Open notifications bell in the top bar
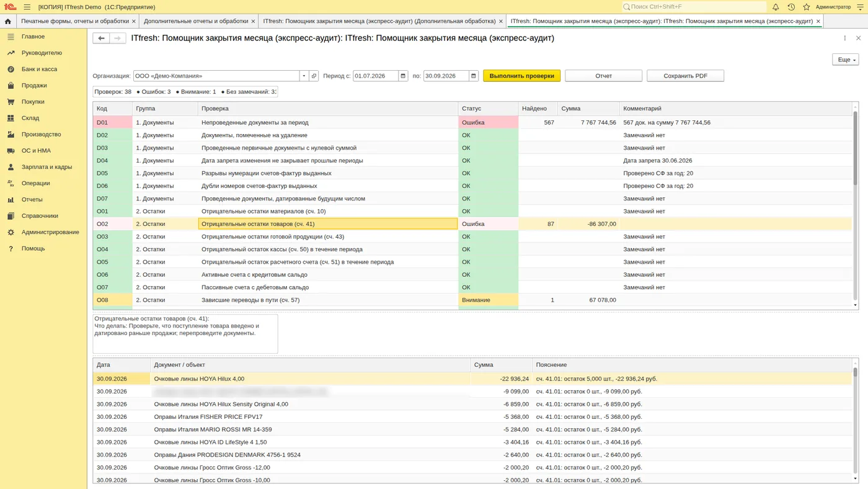This screenshot has height=489, width=868. 776,7
